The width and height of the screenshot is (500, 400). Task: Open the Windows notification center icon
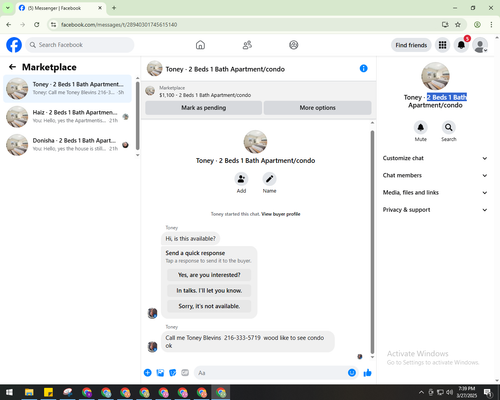point(488,392)
